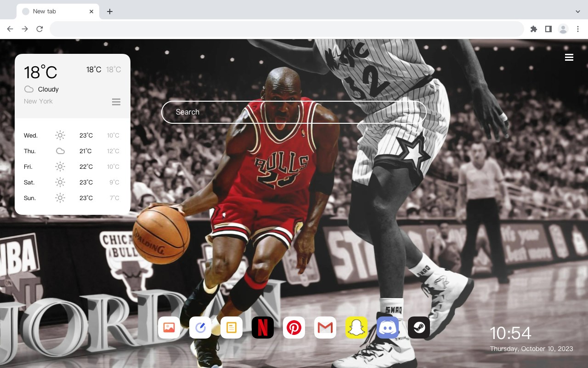The image size is (588, 368).
Task: Click the cloudy weather icon
Action: tap(29, 89)
